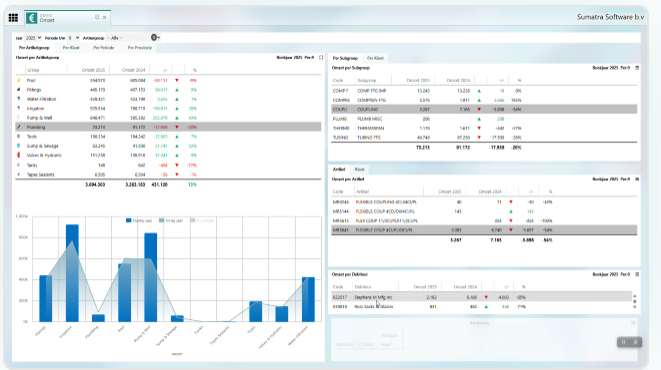661x370 pixels.
Task: Expand Omzet per Artikelgroep panel fullscreen
Action: point(321,57)
